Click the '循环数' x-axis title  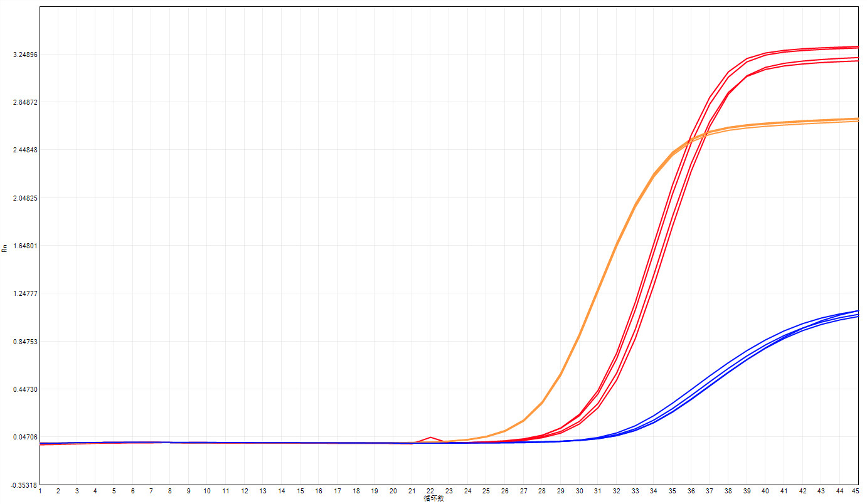[433, 499]
